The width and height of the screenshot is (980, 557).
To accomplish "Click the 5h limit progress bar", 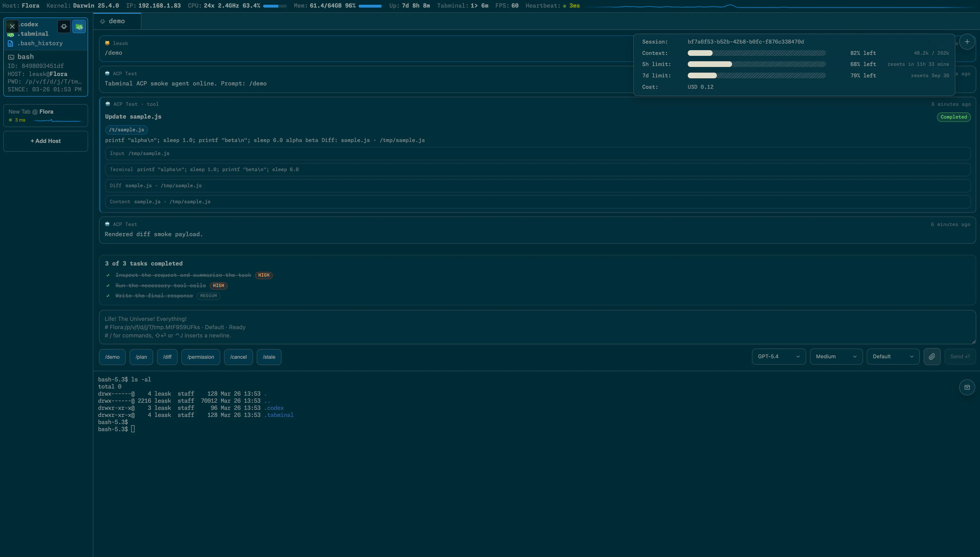I will 757,64.
